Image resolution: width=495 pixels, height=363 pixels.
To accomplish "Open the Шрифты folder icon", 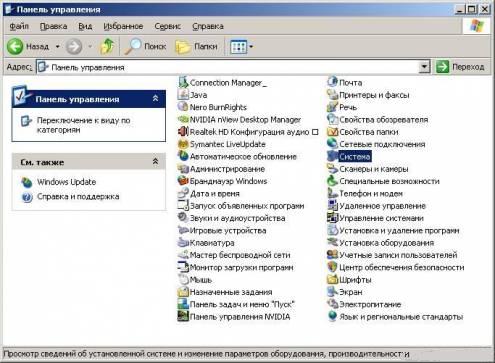I will (349, 280).
